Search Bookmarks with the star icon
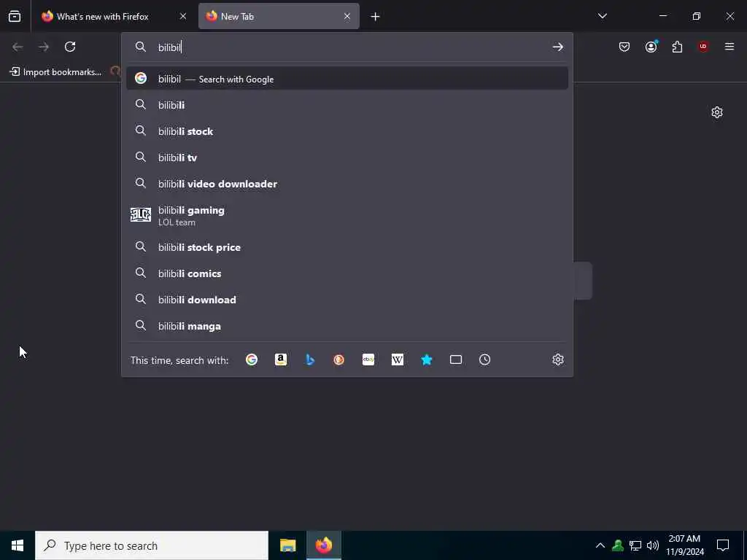Viewport: 747px width, 560px height. pos(427,359)
